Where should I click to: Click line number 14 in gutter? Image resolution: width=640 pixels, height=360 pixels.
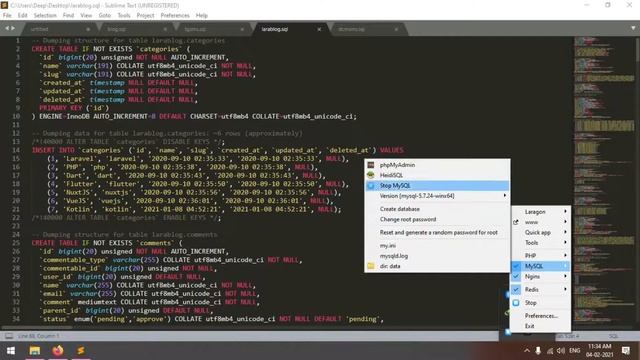[16, 150]
